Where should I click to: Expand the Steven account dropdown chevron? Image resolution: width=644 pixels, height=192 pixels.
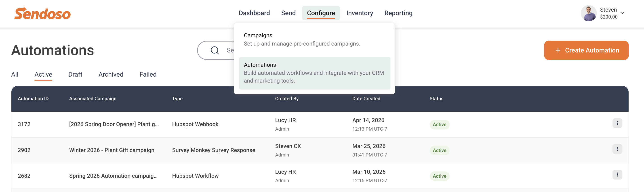point(623,13)
